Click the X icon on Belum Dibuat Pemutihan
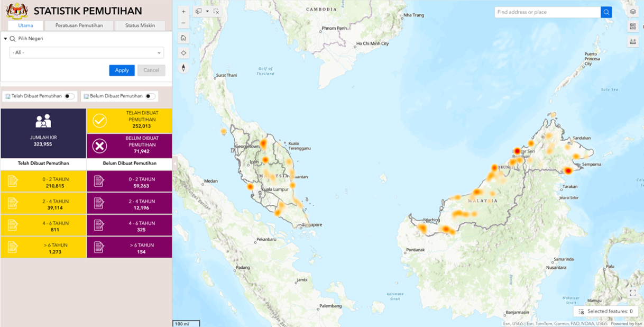The image size is (644, 327). click(99, 146)
